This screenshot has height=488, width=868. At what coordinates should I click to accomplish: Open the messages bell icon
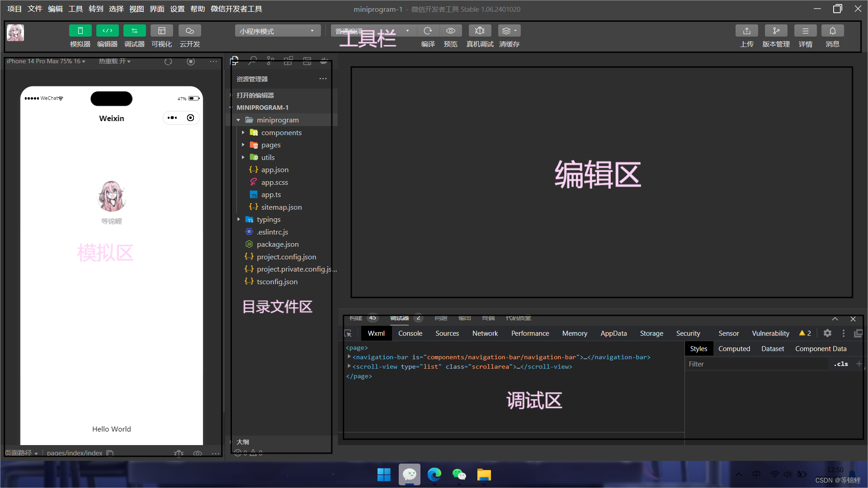click(x=832, y=31)
